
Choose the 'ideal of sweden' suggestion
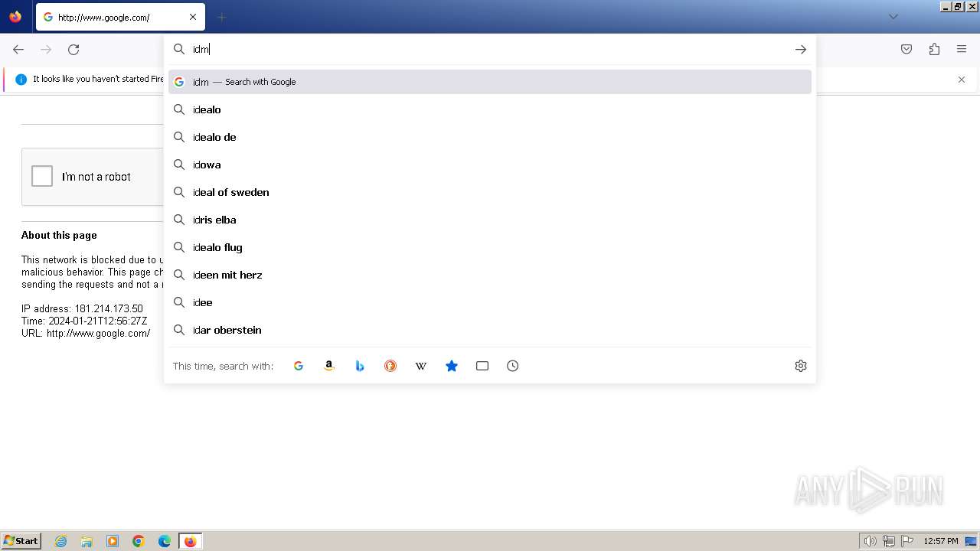[x=490, y=192]
